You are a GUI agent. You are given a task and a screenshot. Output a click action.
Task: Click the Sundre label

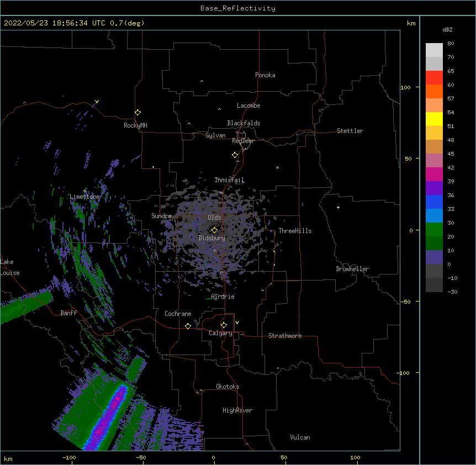coord(161,216)
